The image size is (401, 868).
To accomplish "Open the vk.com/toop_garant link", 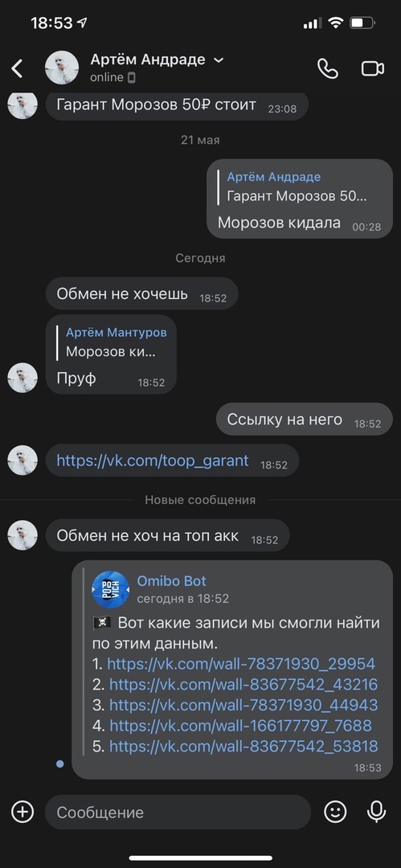I will 153,461.
